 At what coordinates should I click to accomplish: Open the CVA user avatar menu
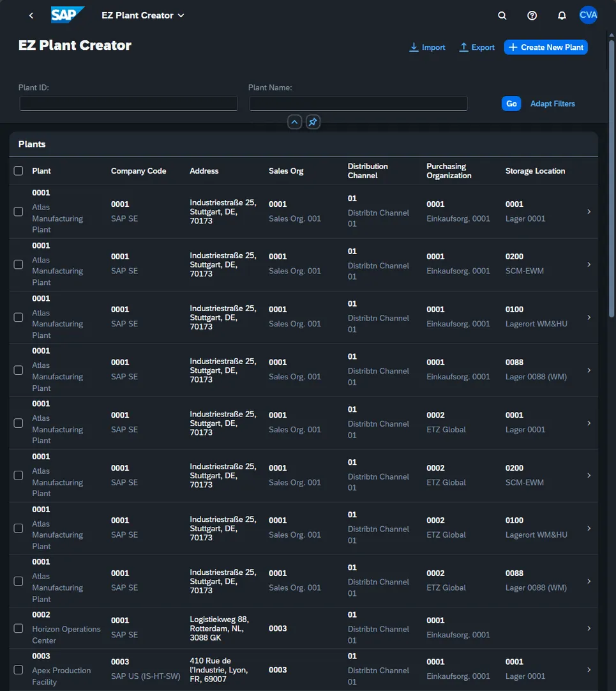[588, 15]
